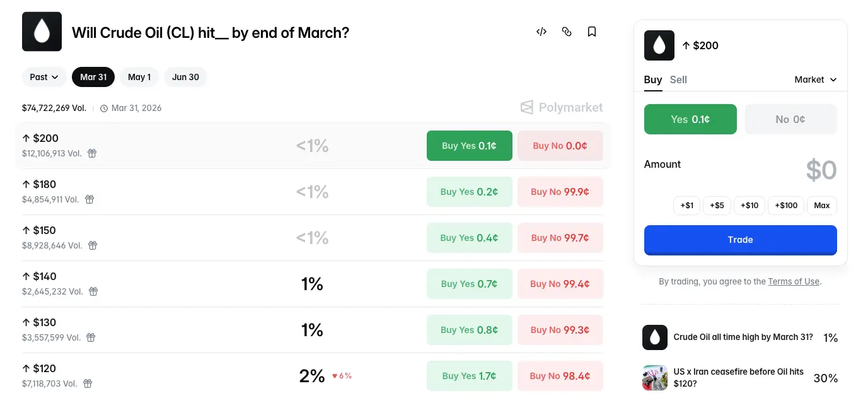
Task: Click the clock icon near Mar 31, 2026
Action: pos(104,108)
